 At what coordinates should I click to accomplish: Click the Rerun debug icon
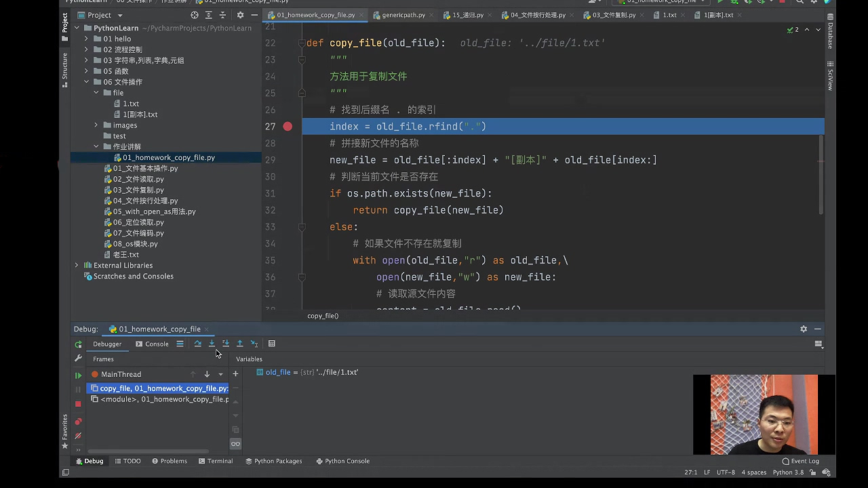coord(78,344)
